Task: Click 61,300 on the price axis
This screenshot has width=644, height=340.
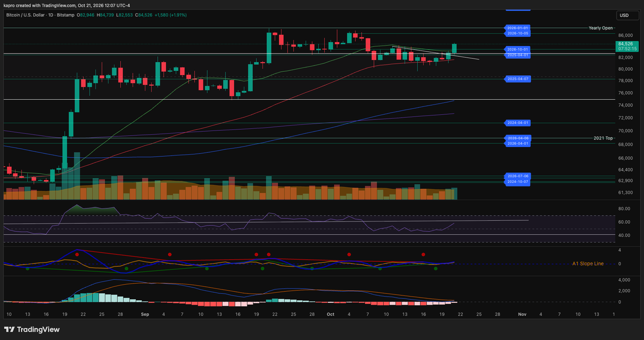Action: [626, 193]
